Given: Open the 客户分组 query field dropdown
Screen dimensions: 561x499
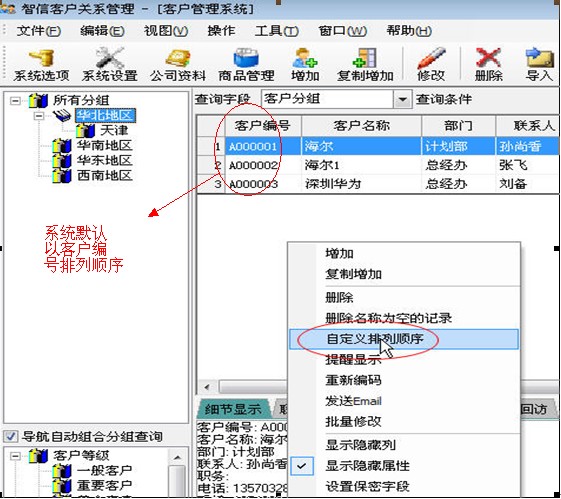Looking at the screenshot, I should tap(402, 99).
